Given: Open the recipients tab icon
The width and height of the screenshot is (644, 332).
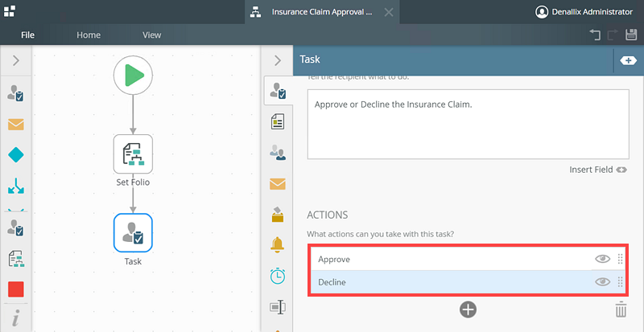Looking at the screenshot, I should click(278, 152).
